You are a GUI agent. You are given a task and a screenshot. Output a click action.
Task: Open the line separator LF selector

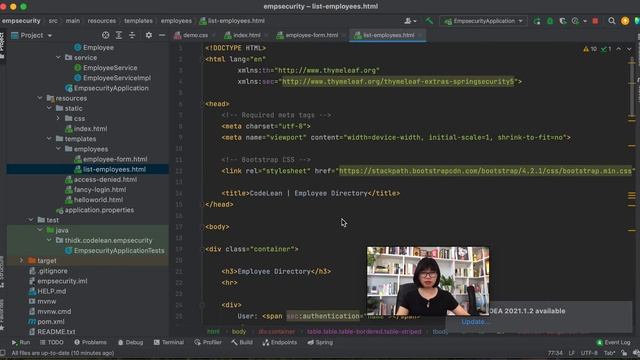(x=571, y=353)
